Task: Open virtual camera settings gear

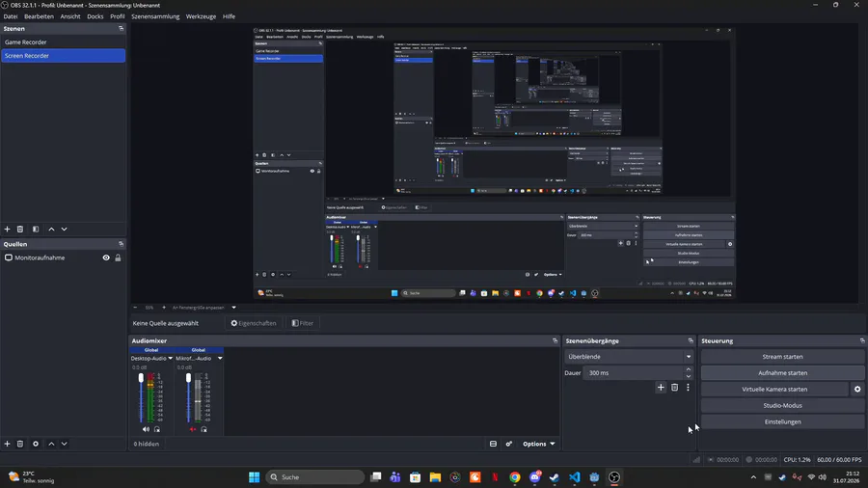Action: 857,389
